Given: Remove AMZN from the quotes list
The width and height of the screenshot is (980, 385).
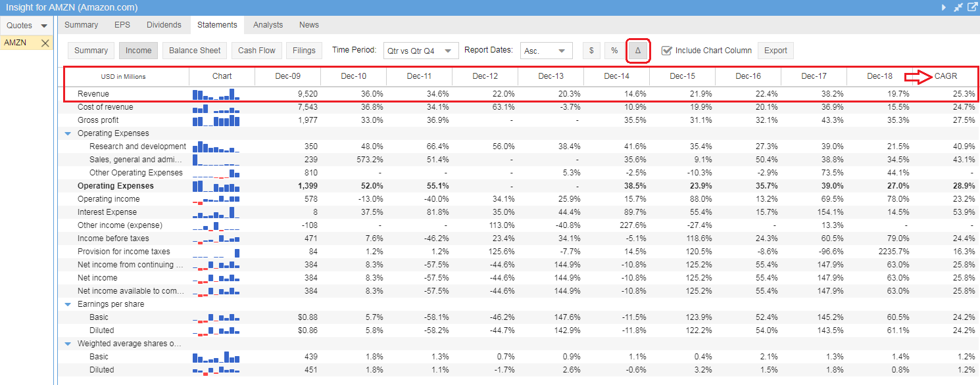Looking at the screenshot, I should [45, 43].
